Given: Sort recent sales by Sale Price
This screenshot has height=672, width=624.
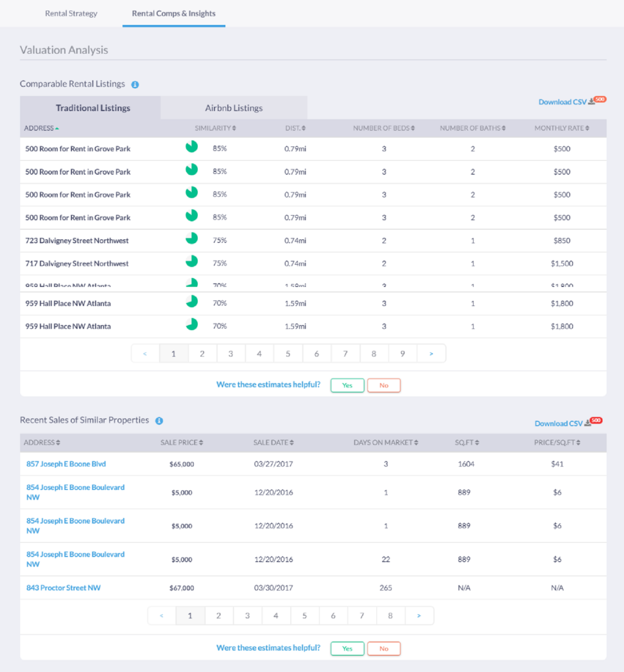Looking at the screenshot, I should tap(182, 442).
